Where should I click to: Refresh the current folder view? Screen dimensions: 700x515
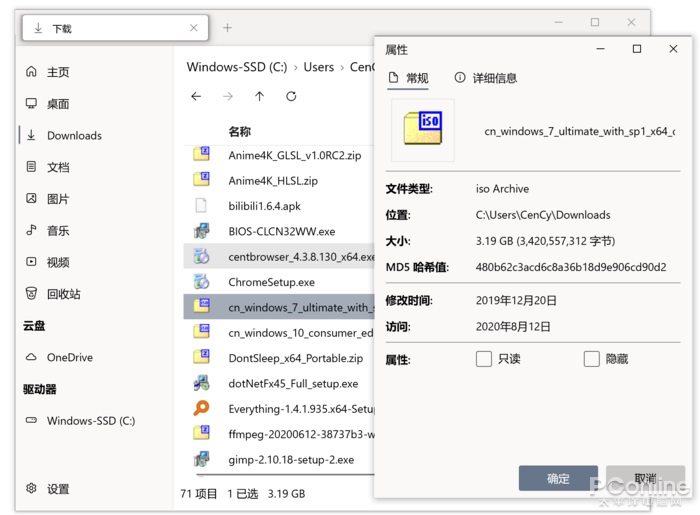point(291,96)
